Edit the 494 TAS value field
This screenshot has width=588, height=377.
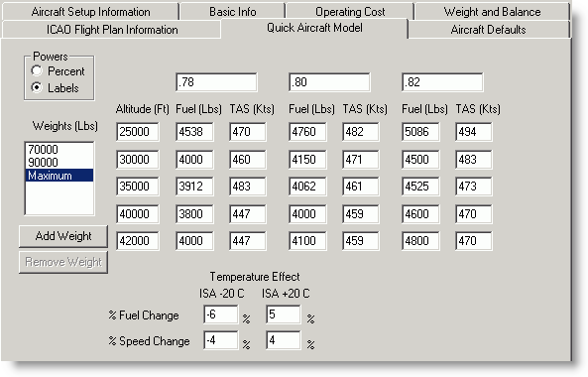click(474, 132)
